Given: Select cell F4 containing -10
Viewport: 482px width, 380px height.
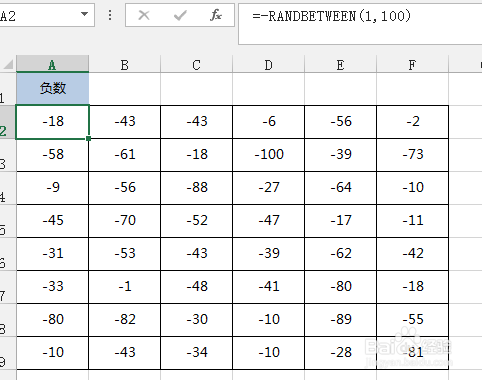Looking at the screenshot, I should [x=412, y=188].
